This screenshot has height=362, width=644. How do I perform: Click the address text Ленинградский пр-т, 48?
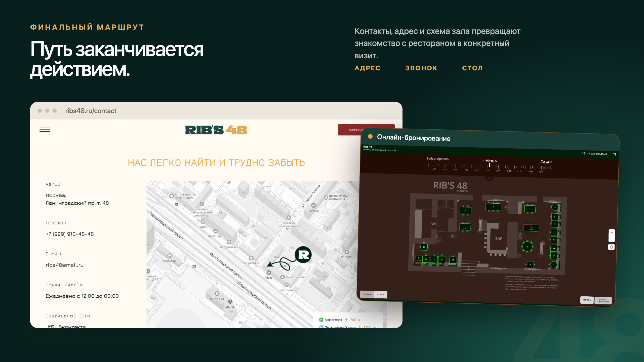[77, 203]
